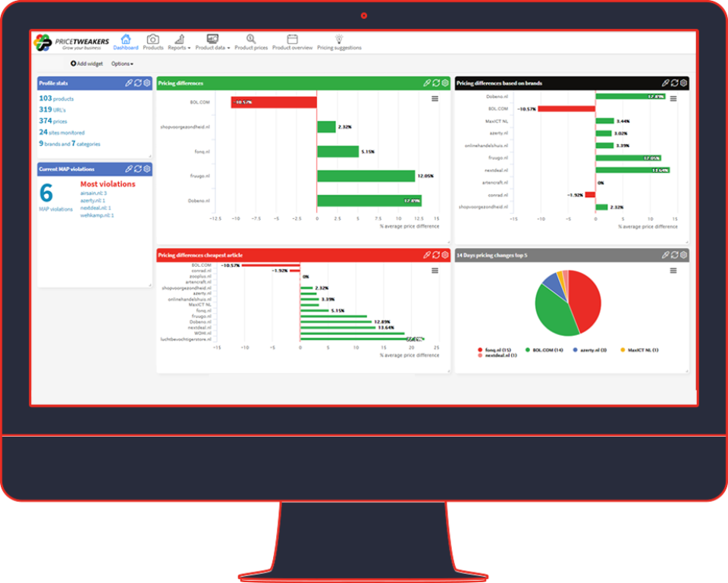
Task: Open Products via the camera icon
Action: [152, 39]
